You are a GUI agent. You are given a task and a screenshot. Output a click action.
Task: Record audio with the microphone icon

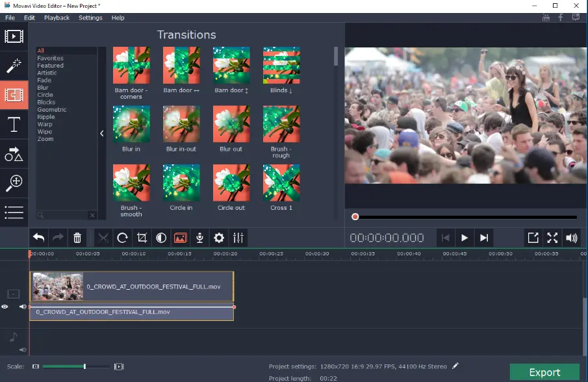coord(200,238)
